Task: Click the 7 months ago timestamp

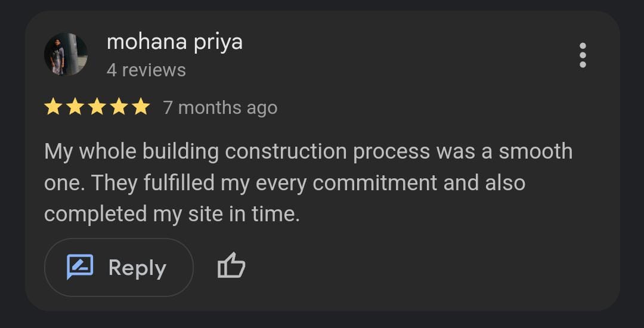Action: pos(220,108)
